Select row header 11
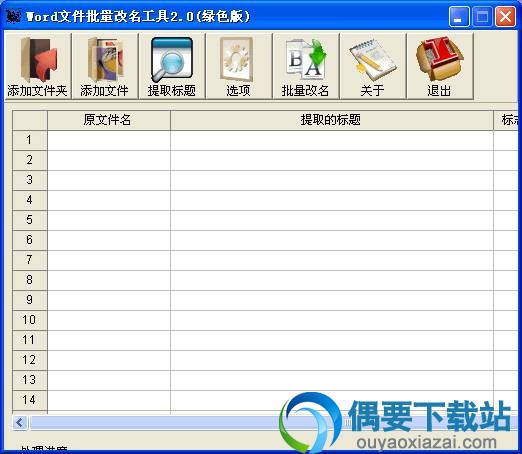 coord(30,340)
